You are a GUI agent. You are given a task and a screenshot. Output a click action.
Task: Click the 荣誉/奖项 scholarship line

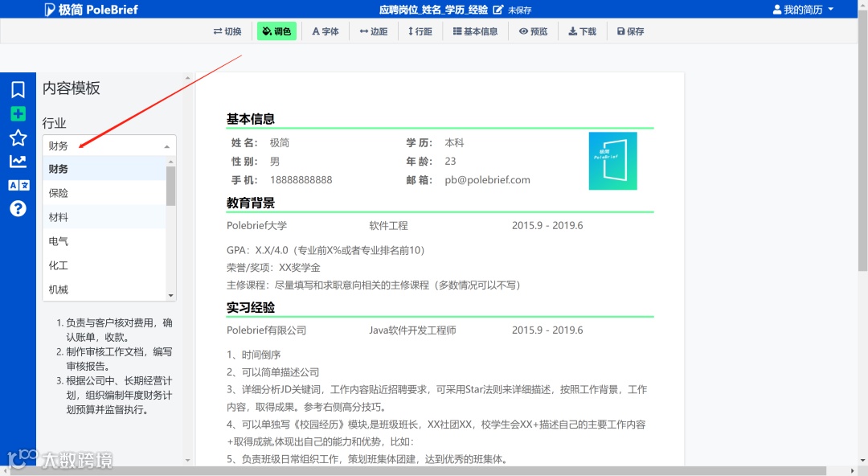pos(273,268)
